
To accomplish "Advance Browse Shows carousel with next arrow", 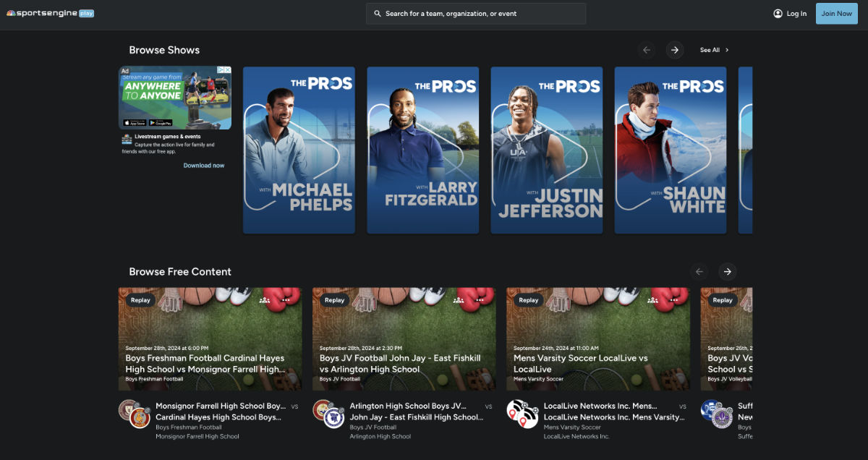I will pos(675,50).
